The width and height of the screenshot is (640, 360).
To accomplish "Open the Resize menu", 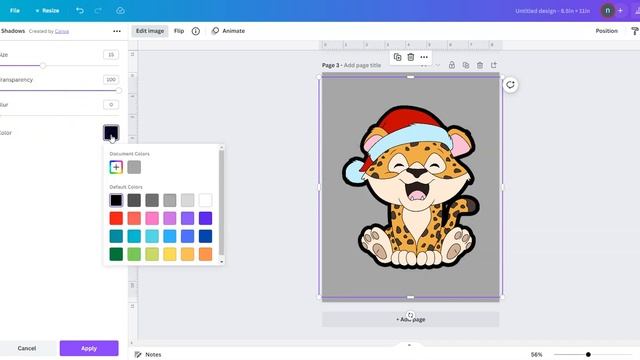I will [47, 11].
